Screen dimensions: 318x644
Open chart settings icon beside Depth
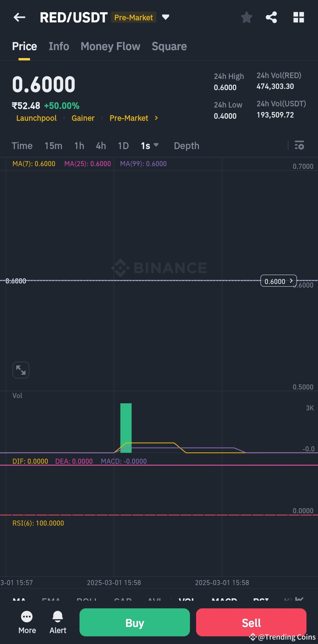pyautogui.click(x=299, y=145)
